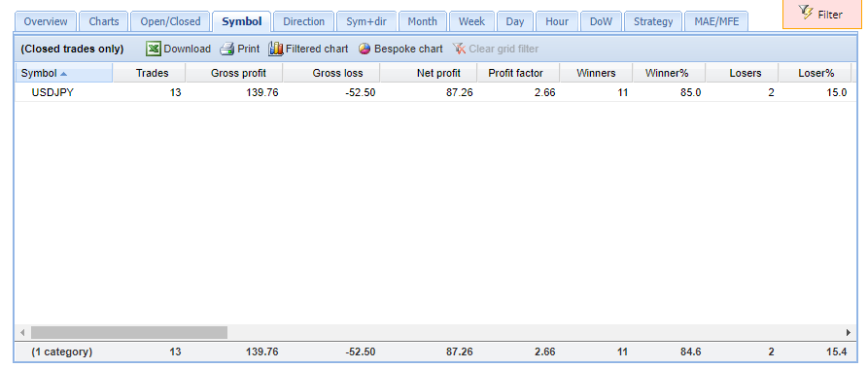Select the USDJPY symbol cell
Image resolution: width=868 pixels, height=368 pixels.
pos(52,92)
